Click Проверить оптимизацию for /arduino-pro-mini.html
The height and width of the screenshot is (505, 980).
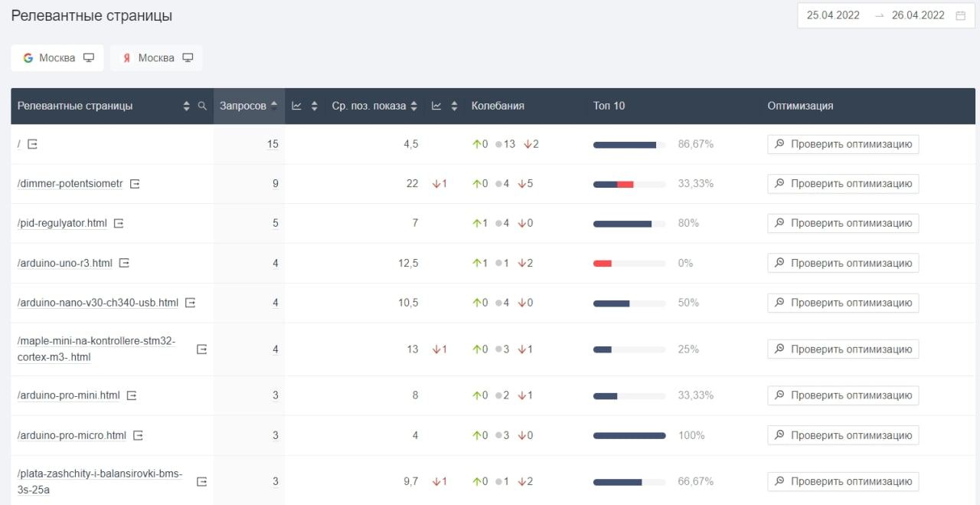(x=843, y=395)
